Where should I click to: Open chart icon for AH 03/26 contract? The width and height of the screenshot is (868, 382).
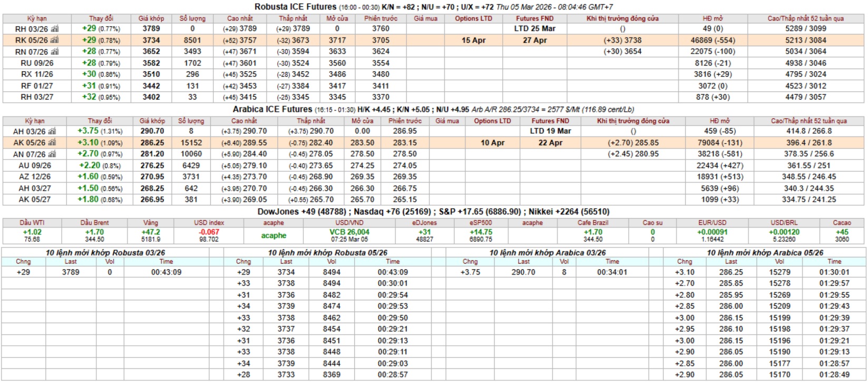[x=52, y=131]
